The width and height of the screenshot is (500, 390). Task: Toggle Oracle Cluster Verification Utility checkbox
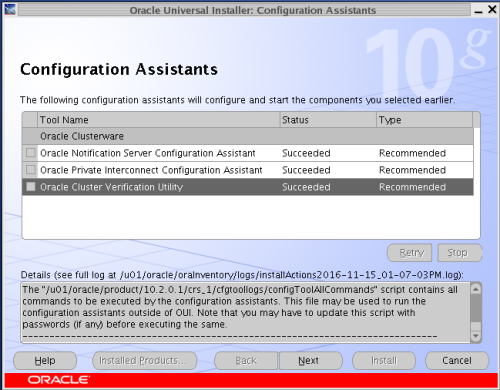[31, 187]
